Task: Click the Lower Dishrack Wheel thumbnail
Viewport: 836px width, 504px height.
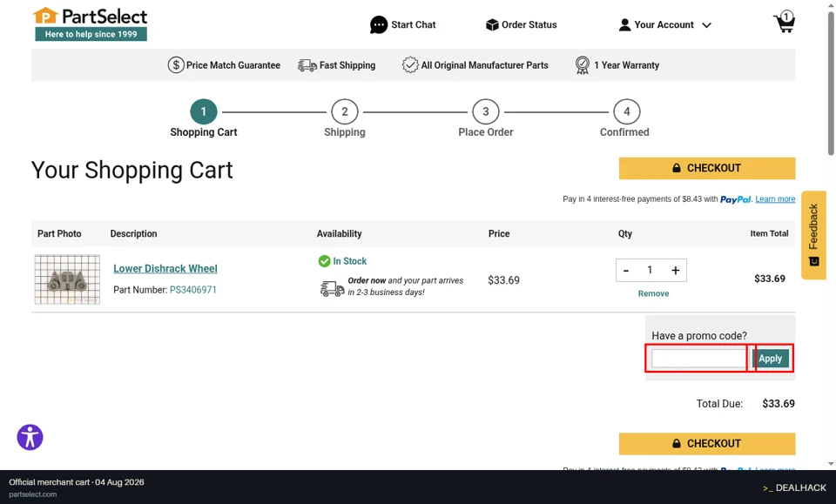Action: [67, 279]
